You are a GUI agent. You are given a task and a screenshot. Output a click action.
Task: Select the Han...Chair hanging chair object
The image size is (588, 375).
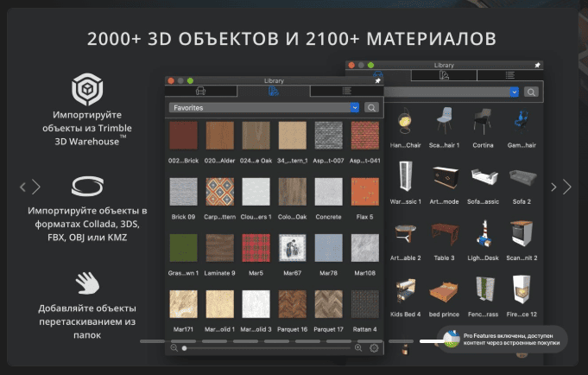tap(405, 121)
